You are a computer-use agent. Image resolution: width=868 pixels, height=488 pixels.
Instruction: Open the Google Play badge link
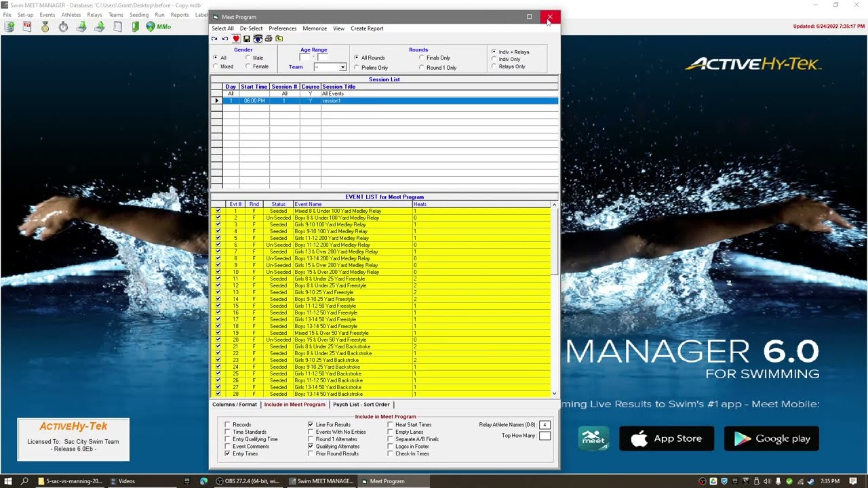point(772,439)
